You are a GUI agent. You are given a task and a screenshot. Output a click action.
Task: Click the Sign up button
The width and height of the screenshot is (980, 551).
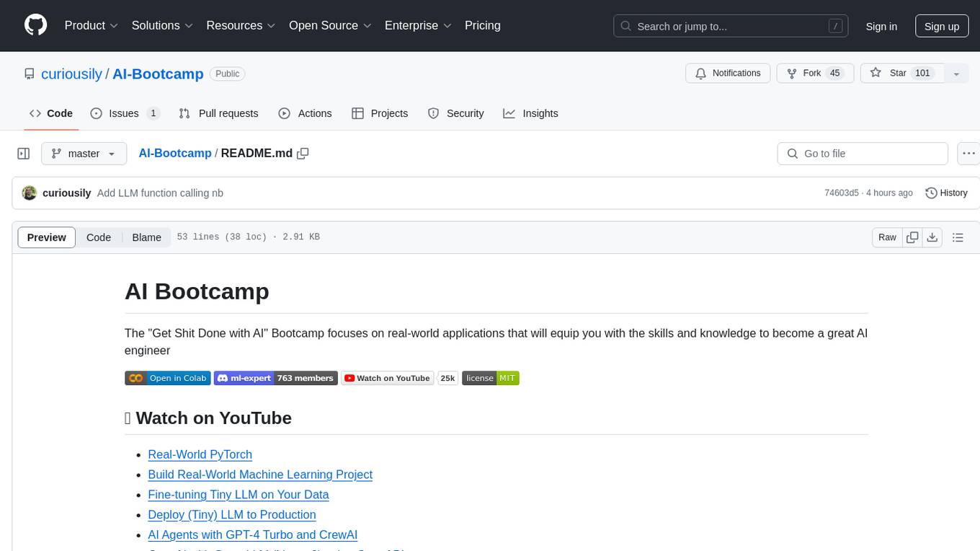(x=942, y=27)
